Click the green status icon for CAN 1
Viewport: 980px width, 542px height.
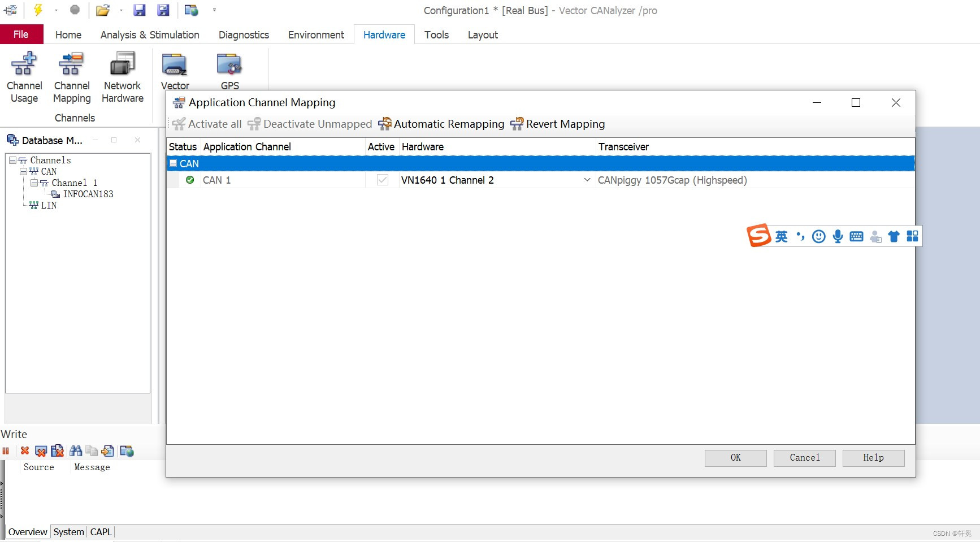190,180
